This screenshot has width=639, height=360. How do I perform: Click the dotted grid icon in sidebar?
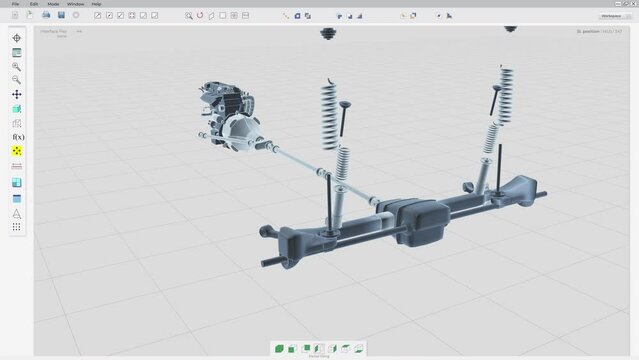(17, 227)
